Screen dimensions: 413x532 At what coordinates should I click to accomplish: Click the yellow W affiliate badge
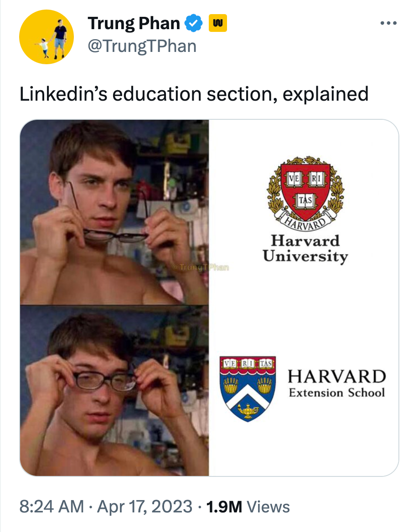(218, 23)
